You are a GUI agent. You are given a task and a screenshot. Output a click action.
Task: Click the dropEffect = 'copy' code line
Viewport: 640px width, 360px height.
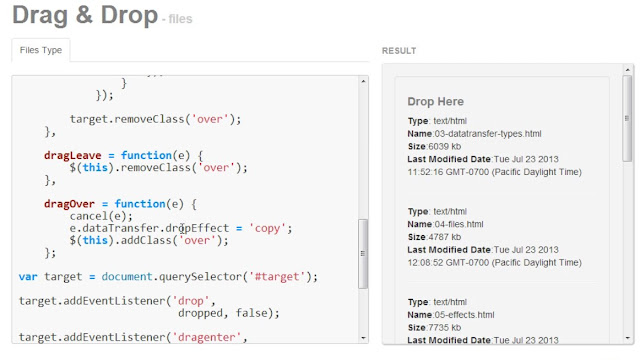181,228
